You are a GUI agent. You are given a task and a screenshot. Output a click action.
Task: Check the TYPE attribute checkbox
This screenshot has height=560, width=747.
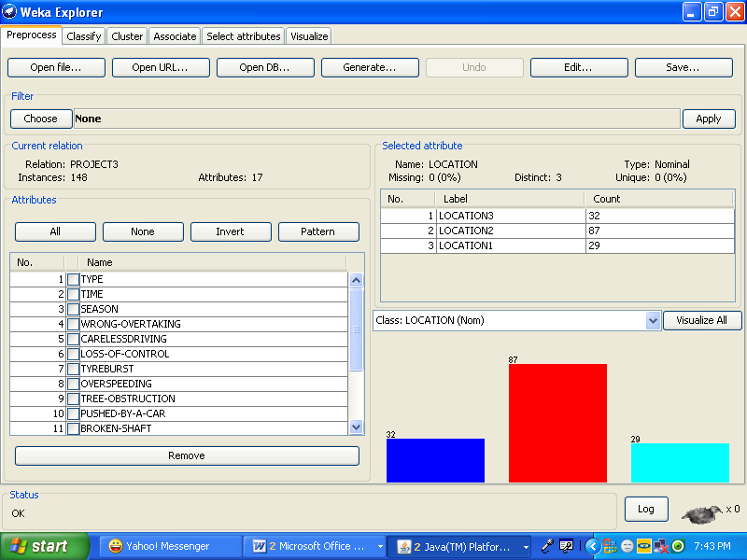click(73, 279)
